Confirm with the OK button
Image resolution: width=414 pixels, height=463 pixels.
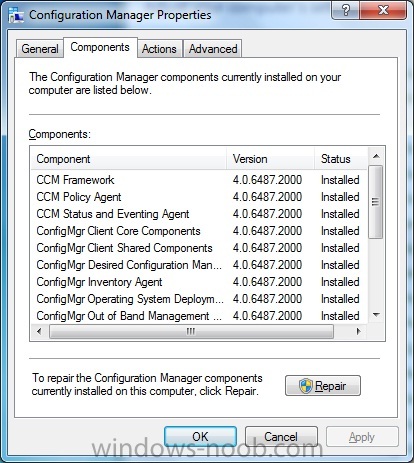click(200, 437)
